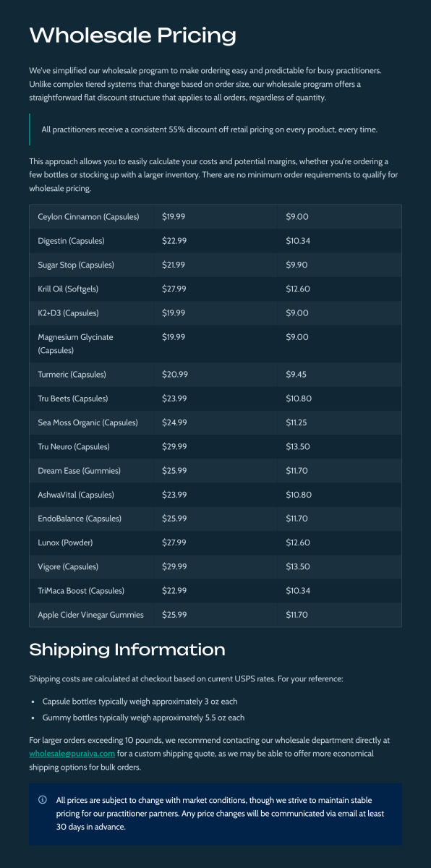Click Magnesium Glycinate (Capsules) product name
Viewport: 431px width, 868px height.
[x=76, y=344]
